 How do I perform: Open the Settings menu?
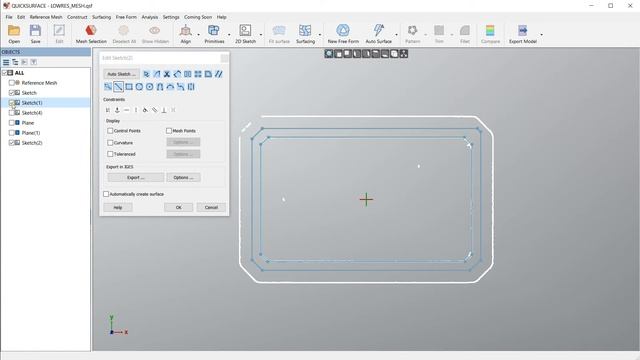pos(171,17)
